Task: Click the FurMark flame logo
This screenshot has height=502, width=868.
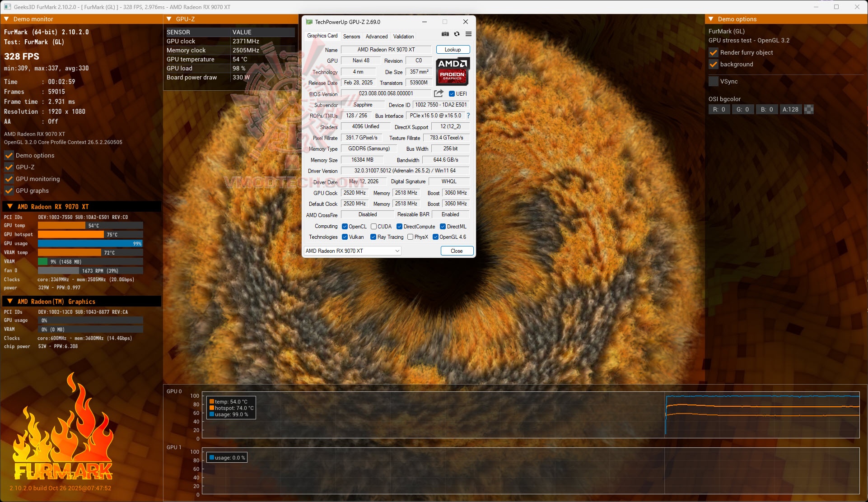Action: coord(63,427)
